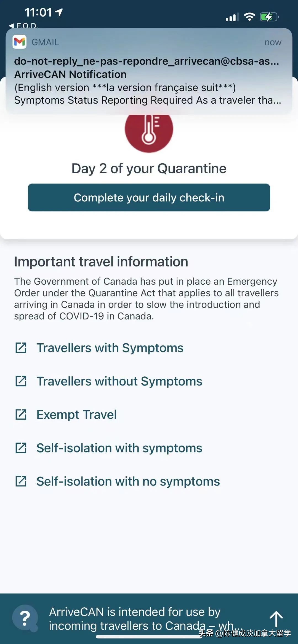Tap external link icon beside Exempt Travel
Viewport: 298px width, 644px height.
(21, 414)
